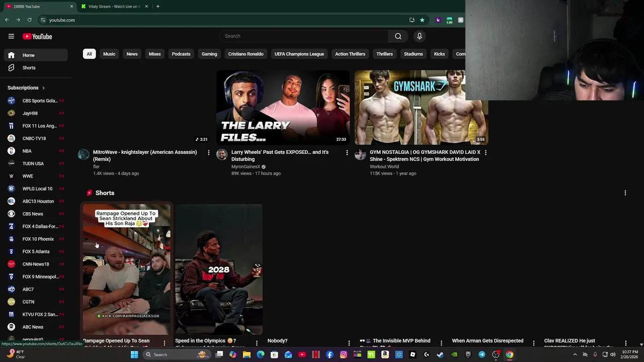Launch Epic Games from the taskbar
This screenshot has width=644, height=362.
click(x=468, y=354)
